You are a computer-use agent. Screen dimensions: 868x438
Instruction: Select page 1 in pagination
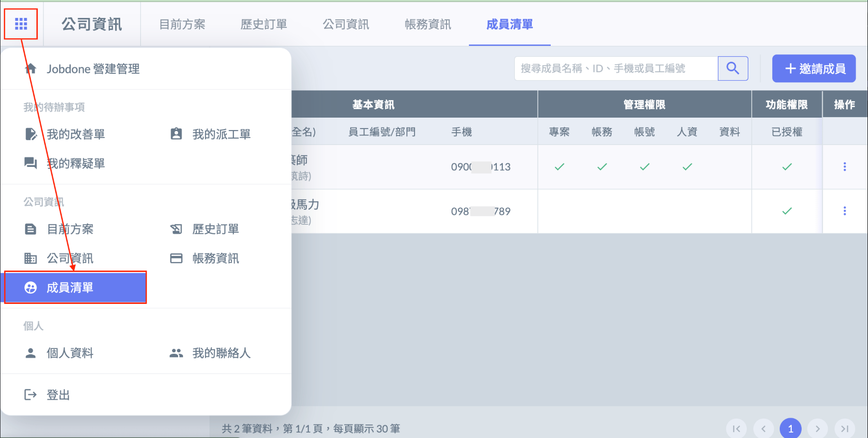(x=791, y=429)
